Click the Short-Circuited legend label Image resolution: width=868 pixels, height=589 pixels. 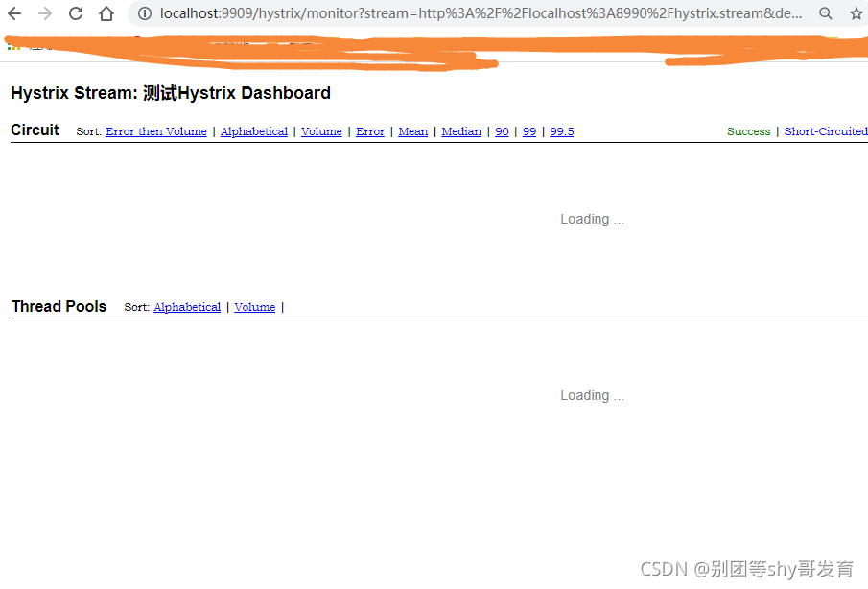(826, 131)
